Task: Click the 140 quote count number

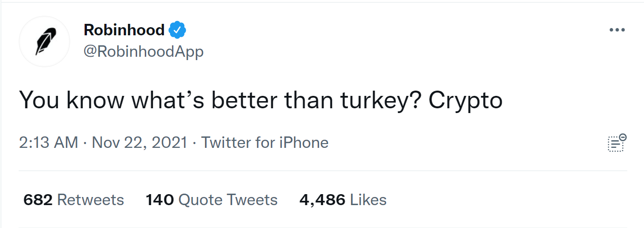Action: click(160, 200)
